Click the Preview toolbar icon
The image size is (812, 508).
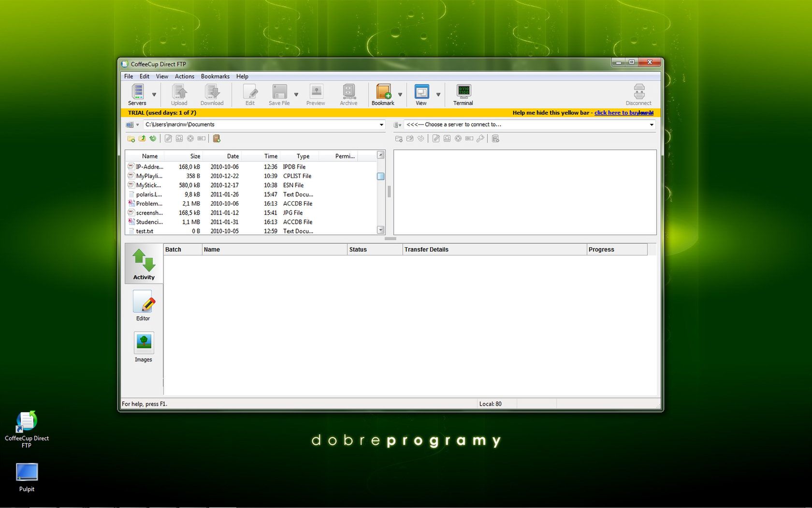(x=316, y=94)
